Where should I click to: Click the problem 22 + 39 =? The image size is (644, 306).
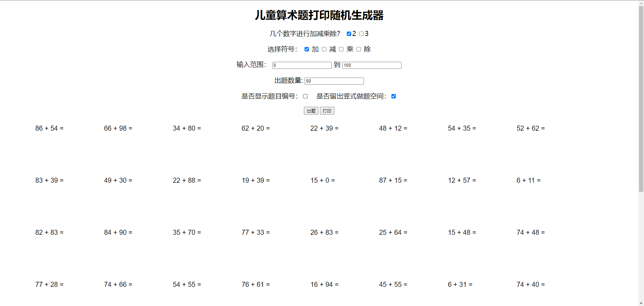point(324,128)
